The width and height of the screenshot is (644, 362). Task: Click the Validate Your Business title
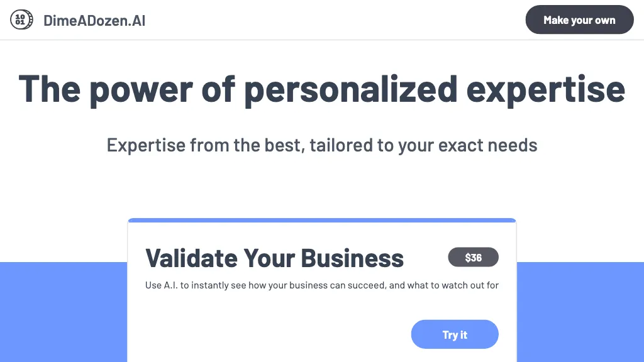tap(274, 258)
